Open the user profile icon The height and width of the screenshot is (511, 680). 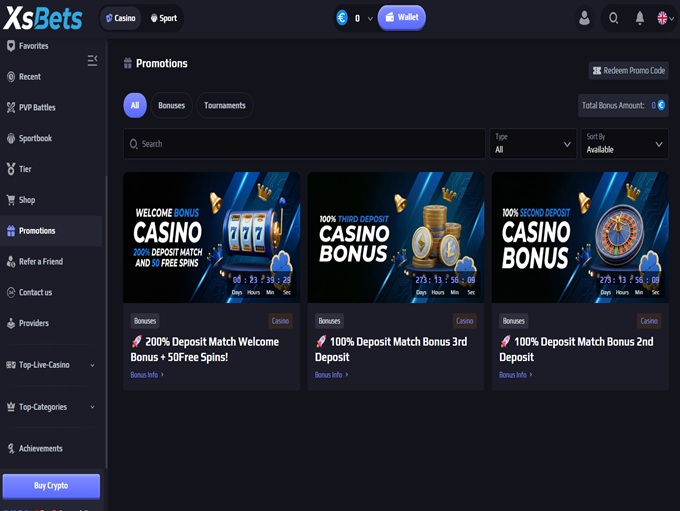pos(584,18)
